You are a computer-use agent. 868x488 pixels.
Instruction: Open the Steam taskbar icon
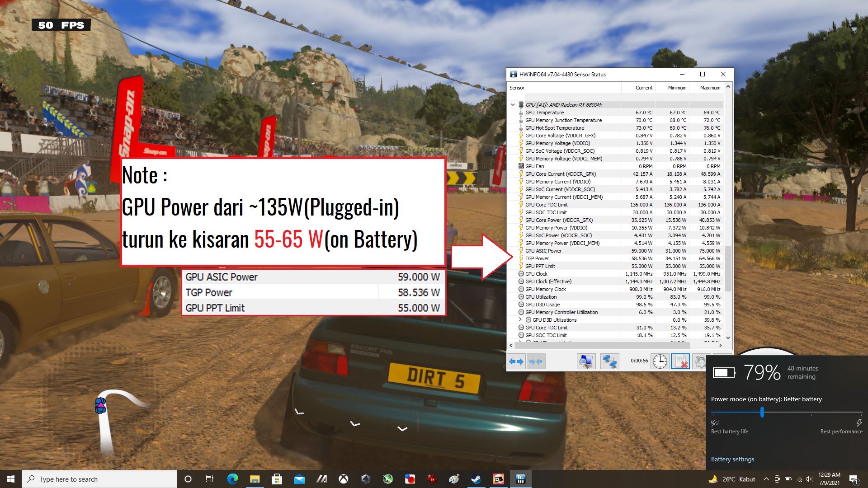click(476, 479)
